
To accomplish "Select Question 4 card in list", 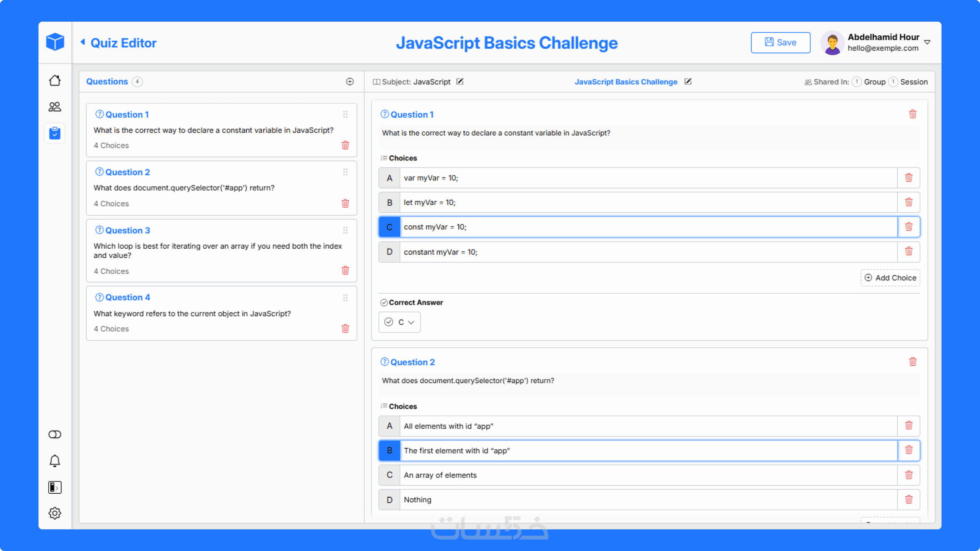I will click(x=221, y=313).
